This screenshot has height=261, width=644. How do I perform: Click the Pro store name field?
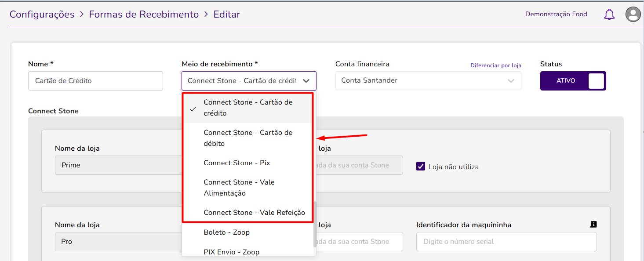(x=118, y=242)
